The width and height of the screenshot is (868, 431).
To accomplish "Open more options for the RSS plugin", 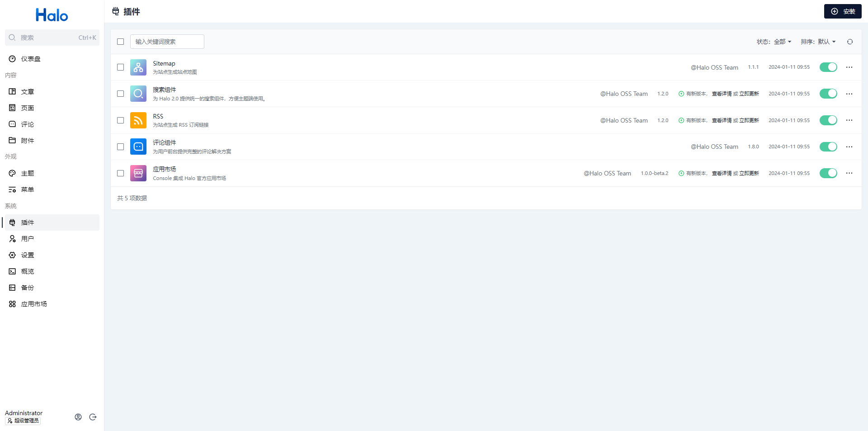I will [x=849, y=120].
